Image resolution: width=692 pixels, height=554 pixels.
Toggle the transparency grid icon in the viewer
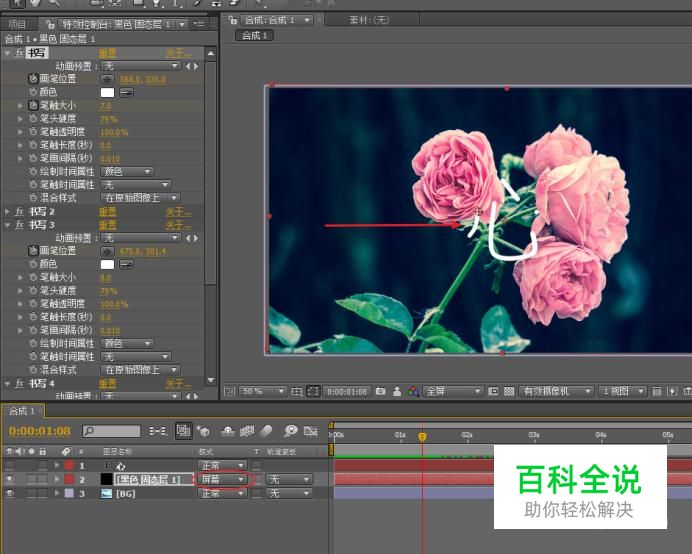click(x=509, y=392)
